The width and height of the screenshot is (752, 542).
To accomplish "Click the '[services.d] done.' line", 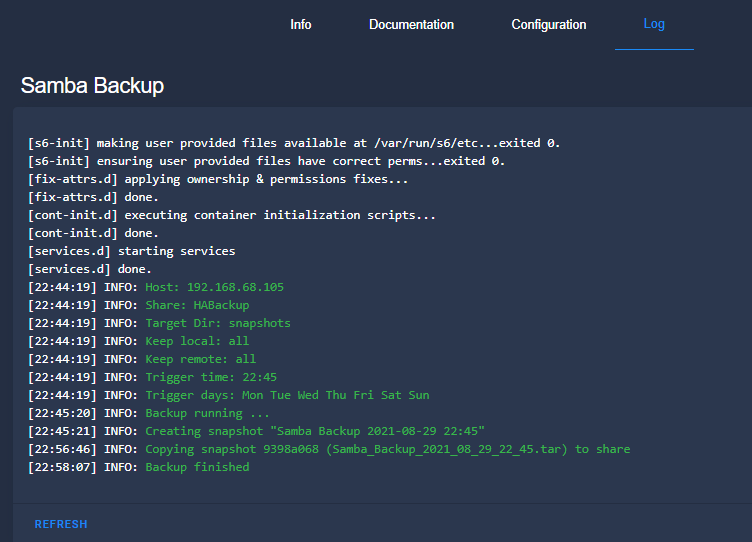I will (90, 269).
